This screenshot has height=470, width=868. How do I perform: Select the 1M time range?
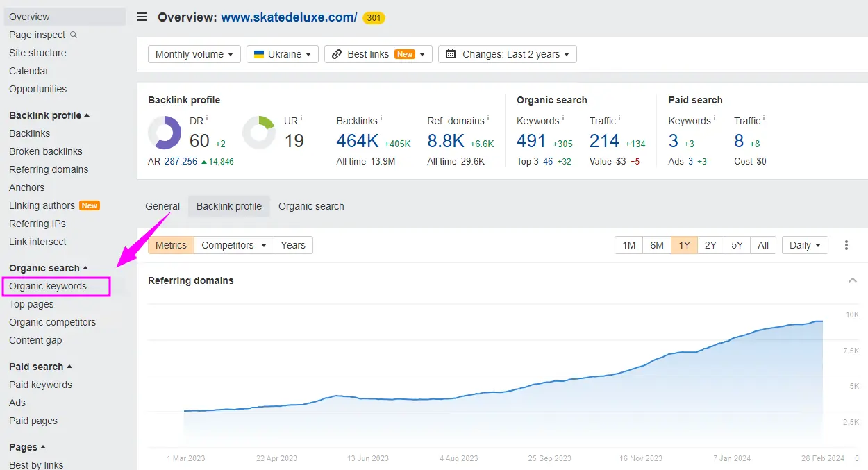628,245
